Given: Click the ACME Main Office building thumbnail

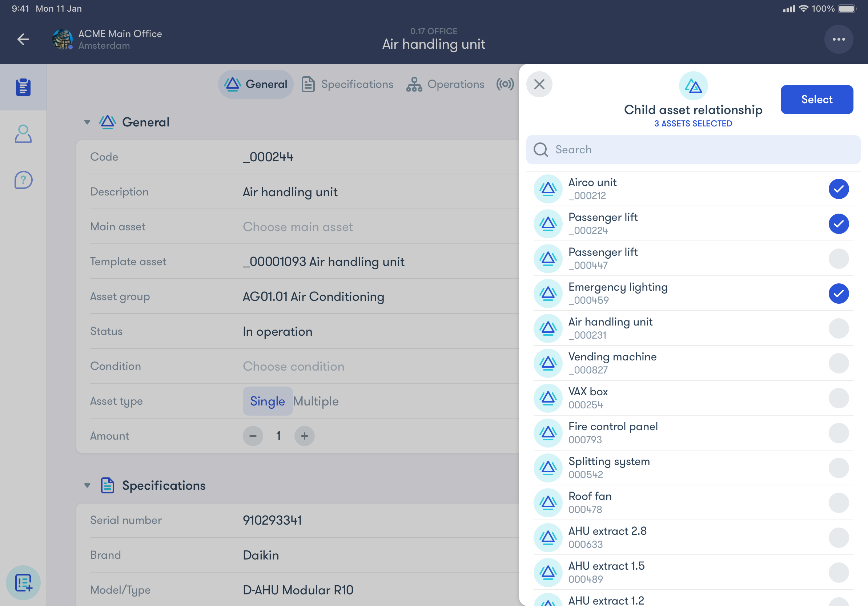Looking at the screenshot, I should (62, 39).
